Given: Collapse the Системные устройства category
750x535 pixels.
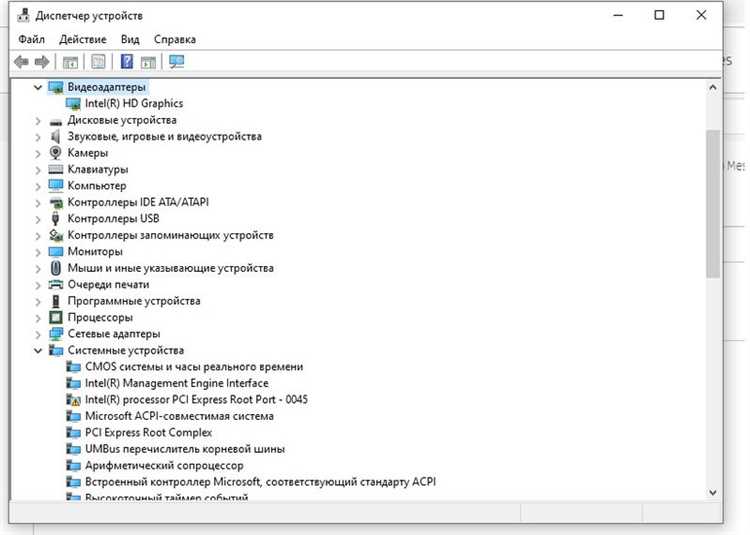Looking at the screenshot, I should (x=38, y=351).
